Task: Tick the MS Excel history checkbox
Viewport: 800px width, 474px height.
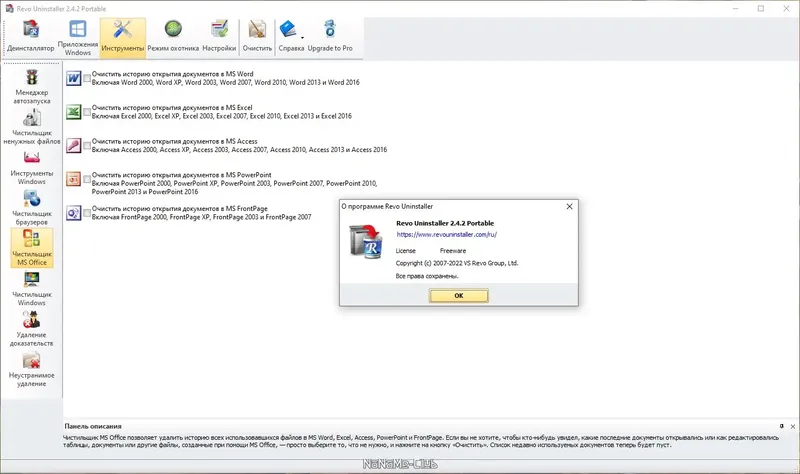Action: click(87, 112)
